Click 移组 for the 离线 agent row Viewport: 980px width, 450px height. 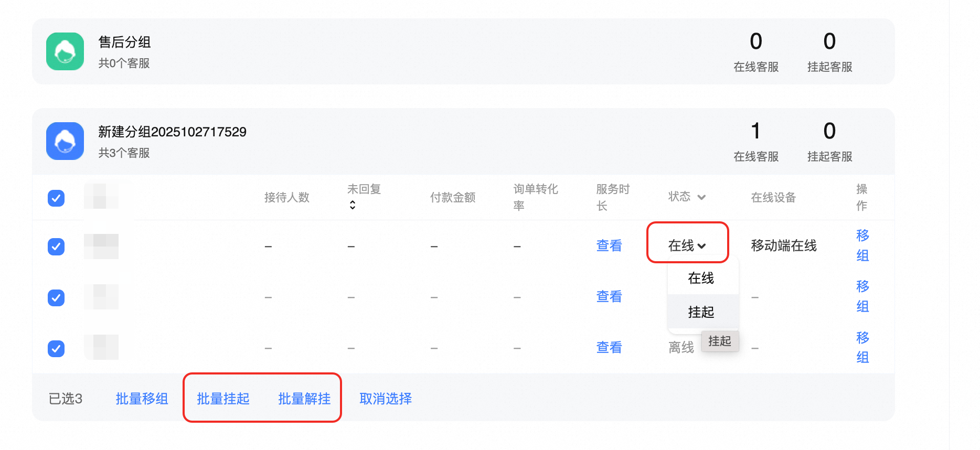(862, 347)
